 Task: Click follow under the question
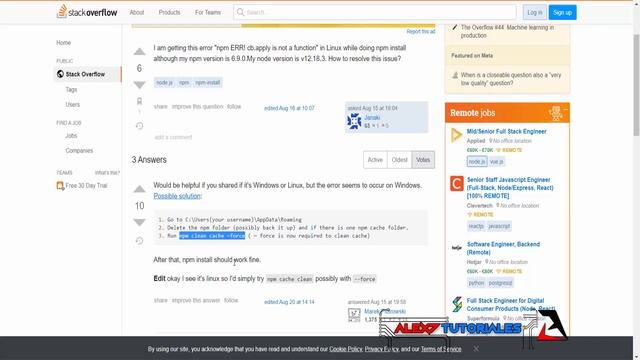[x=234, y=107]
